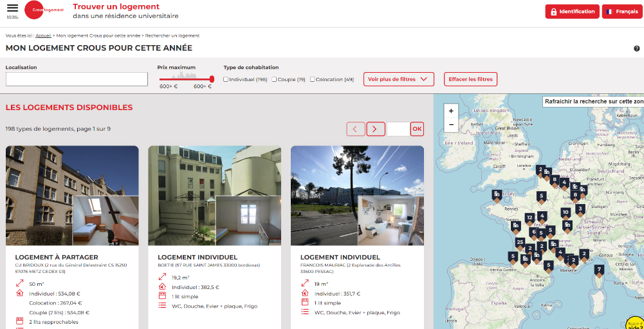Click Effacer les filtres button
644x329 pixels.
(470, 79)
